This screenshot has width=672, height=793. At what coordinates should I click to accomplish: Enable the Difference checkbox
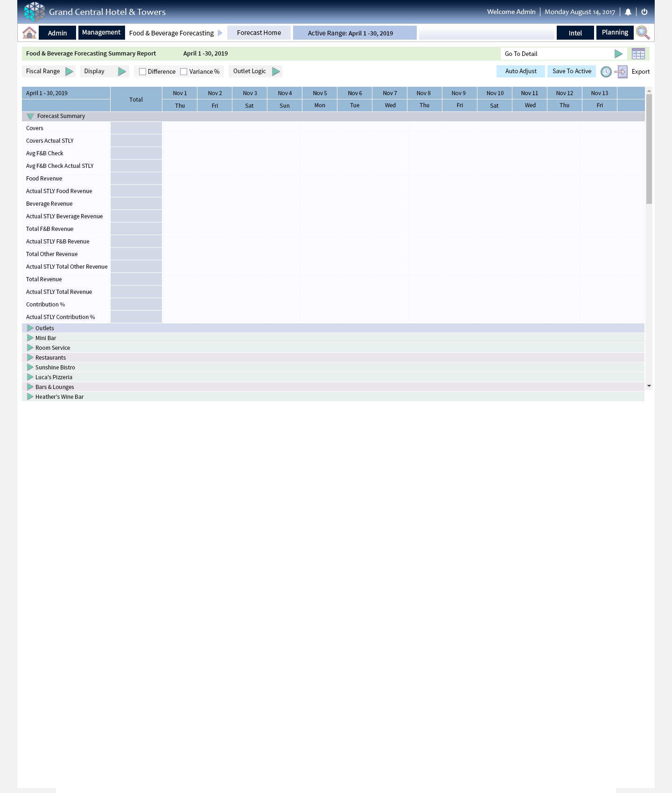point(143,72)
